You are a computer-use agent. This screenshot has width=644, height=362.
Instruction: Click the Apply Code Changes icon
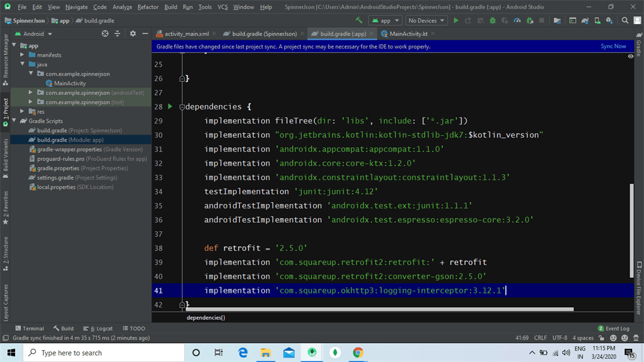480,20
